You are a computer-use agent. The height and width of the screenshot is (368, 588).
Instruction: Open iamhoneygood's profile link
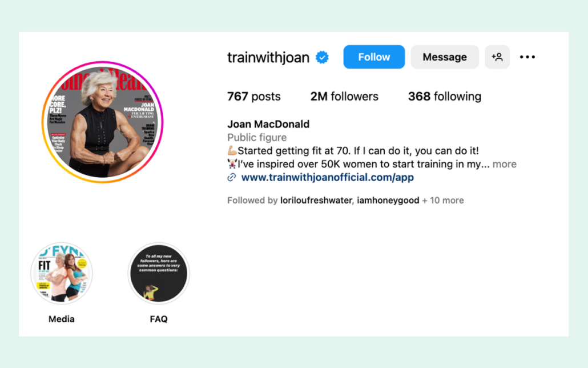(388, 201)
